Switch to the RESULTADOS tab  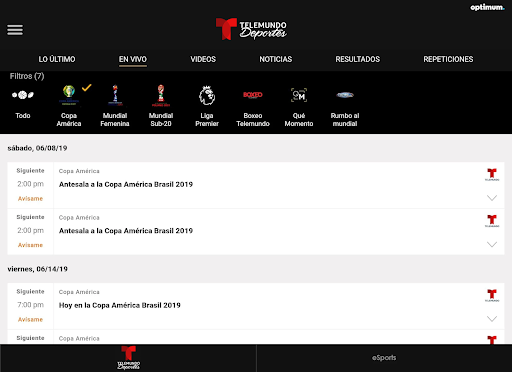(358, 59)
